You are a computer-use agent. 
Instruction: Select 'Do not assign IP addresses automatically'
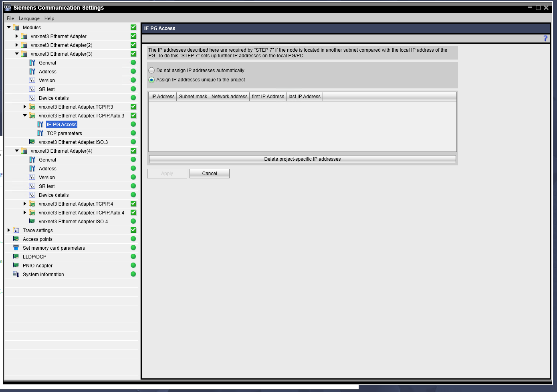(152, 71)
